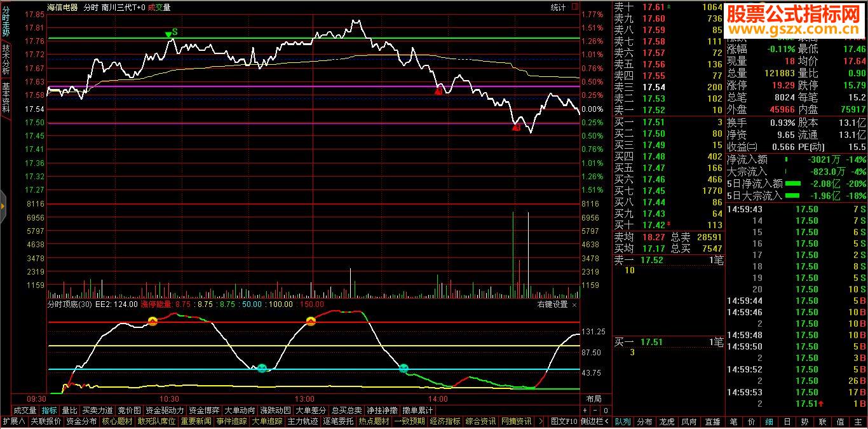The width and height of the screenshot is (868, 429).
Task: Open 图文F10 company info
Action: tap(564, 421)
